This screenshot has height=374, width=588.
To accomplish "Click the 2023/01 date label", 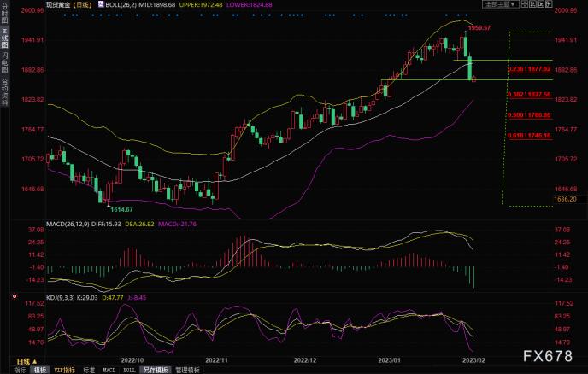I will pos(389,360).
